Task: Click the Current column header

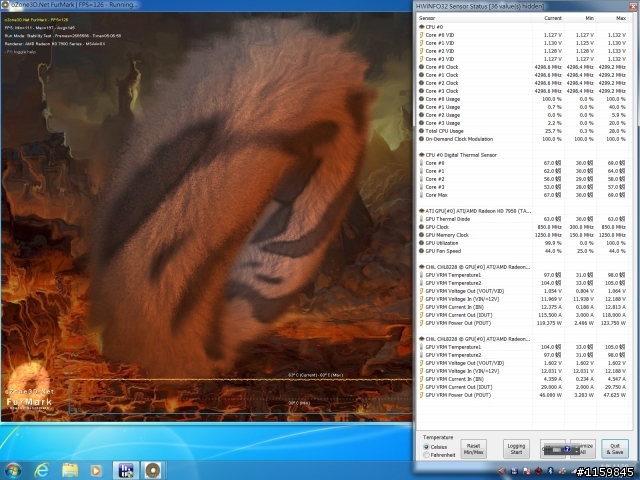Action: pyautogui.click(x=548, y=18)
